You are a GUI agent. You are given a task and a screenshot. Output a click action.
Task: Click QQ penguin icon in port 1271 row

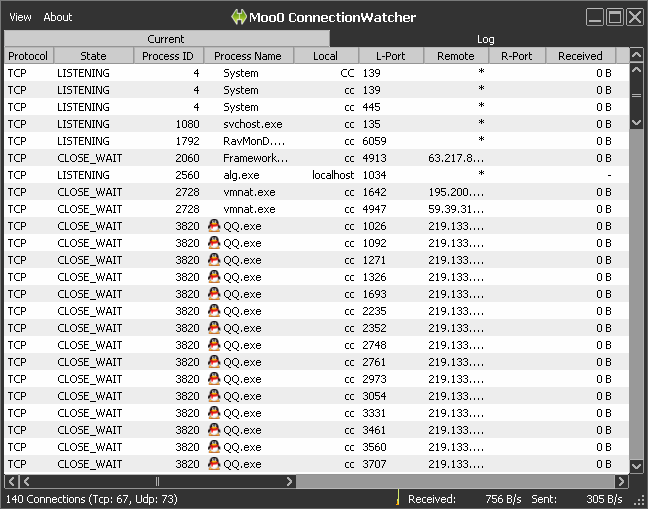pyautogui.click(x=214, y=259)
